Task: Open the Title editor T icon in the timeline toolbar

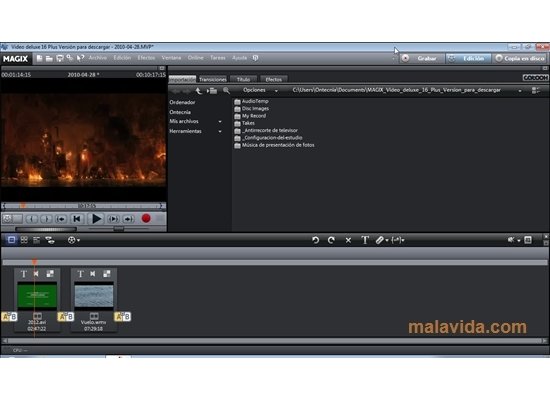Action: [365, 240]
